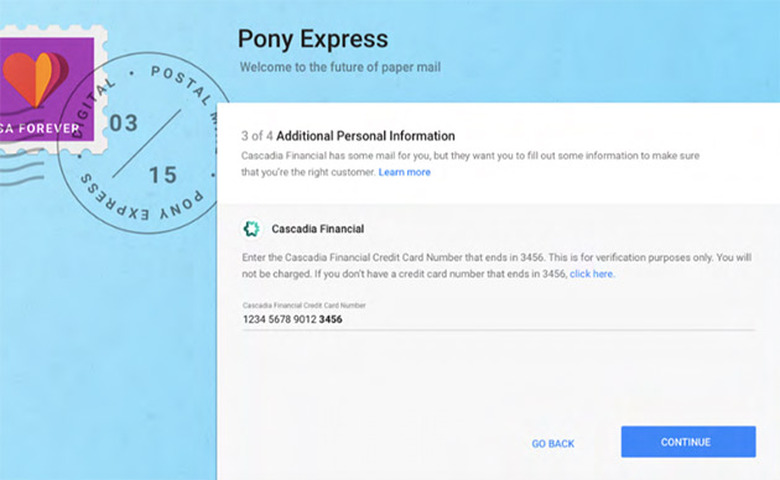
Task: Select the Additional Personal Information heading
Action: (x=366, y=136)
